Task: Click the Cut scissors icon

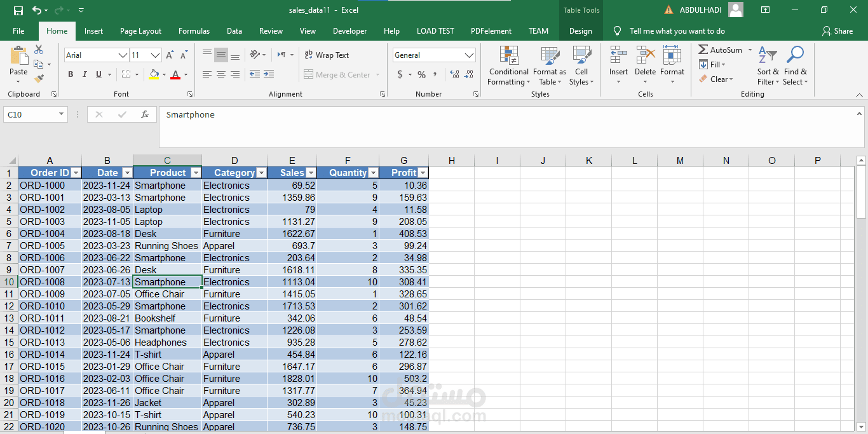Action: pos(39,50)
